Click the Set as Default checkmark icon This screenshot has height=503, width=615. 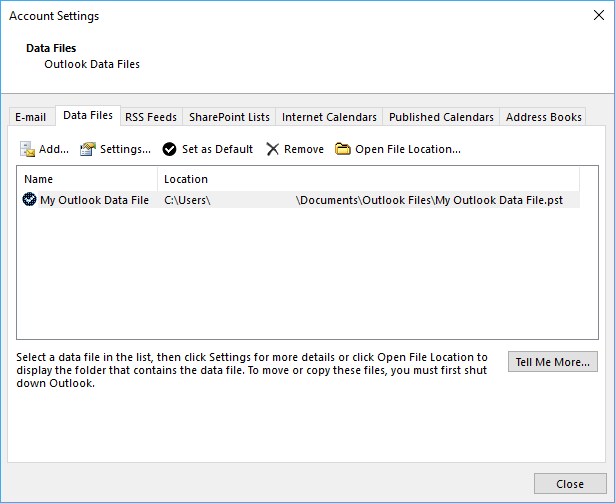[169, 149]
